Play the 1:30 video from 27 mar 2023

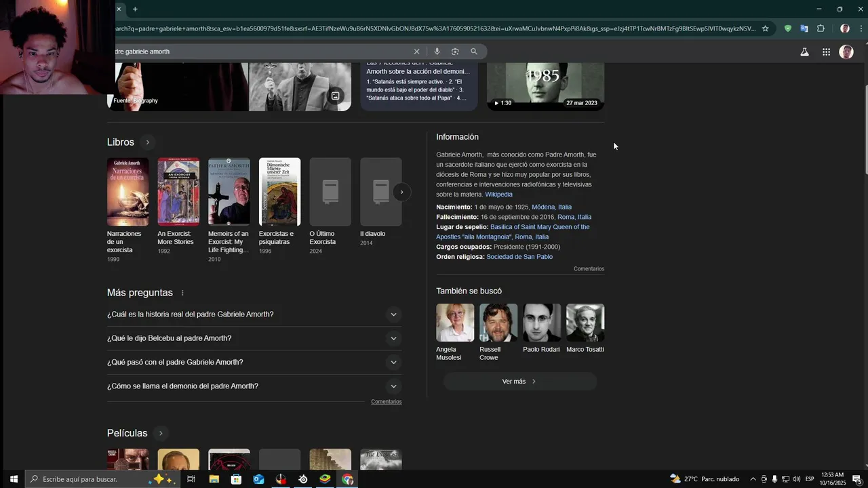point(545,86)
